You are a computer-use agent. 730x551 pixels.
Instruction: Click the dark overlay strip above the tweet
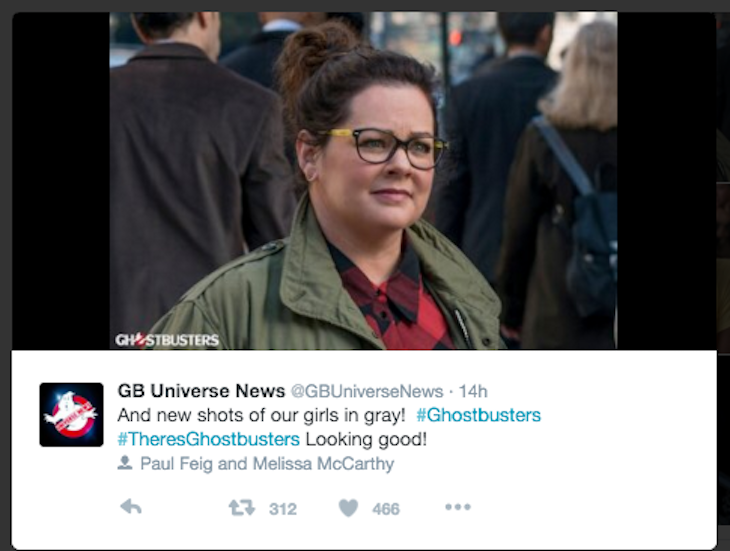click(365, 6)
